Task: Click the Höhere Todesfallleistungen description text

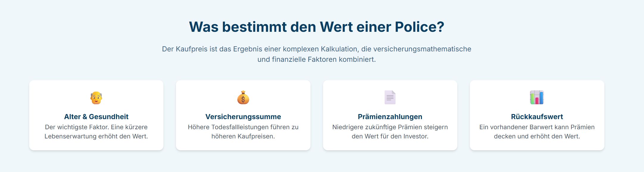Action: coord(243,132)
